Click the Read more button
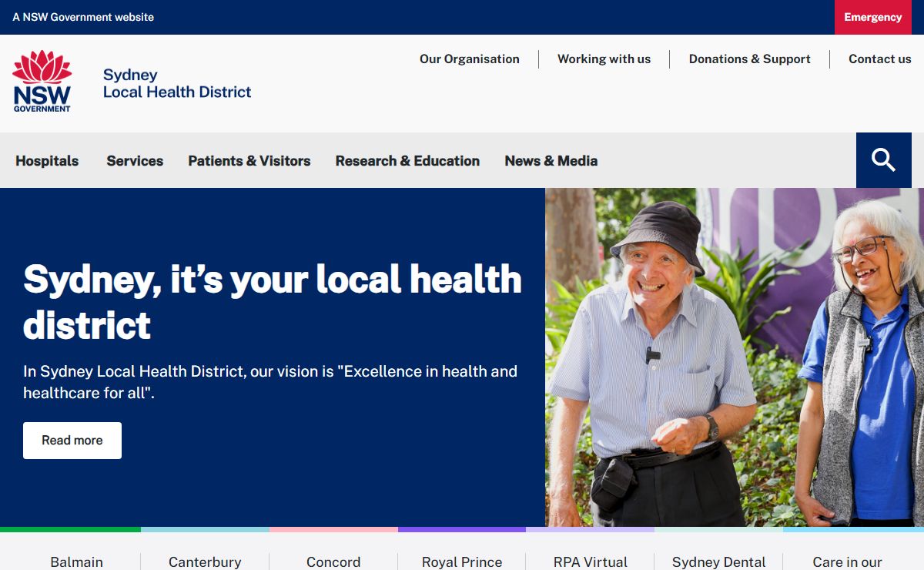The height and width of the screenshot is (570, 924). (x=72, y=441)
